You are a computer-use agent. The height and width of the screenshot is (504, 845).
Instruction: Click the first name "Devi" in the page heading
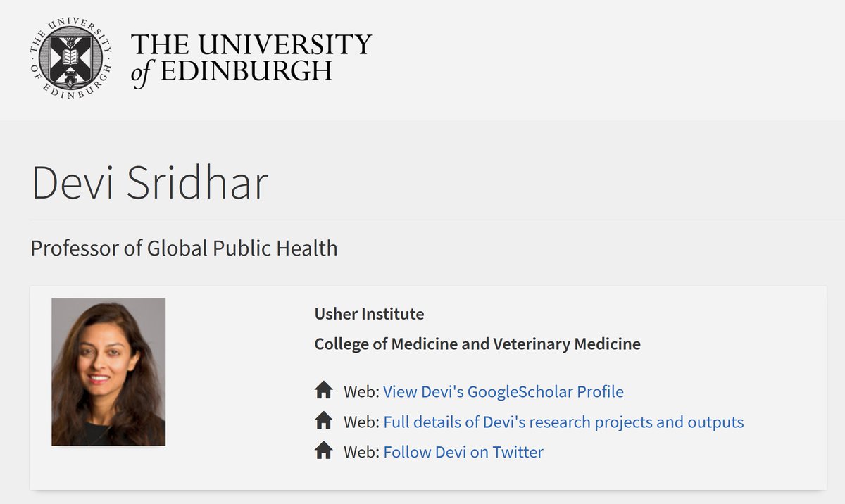pyautogui.click(x=70, y=182)
